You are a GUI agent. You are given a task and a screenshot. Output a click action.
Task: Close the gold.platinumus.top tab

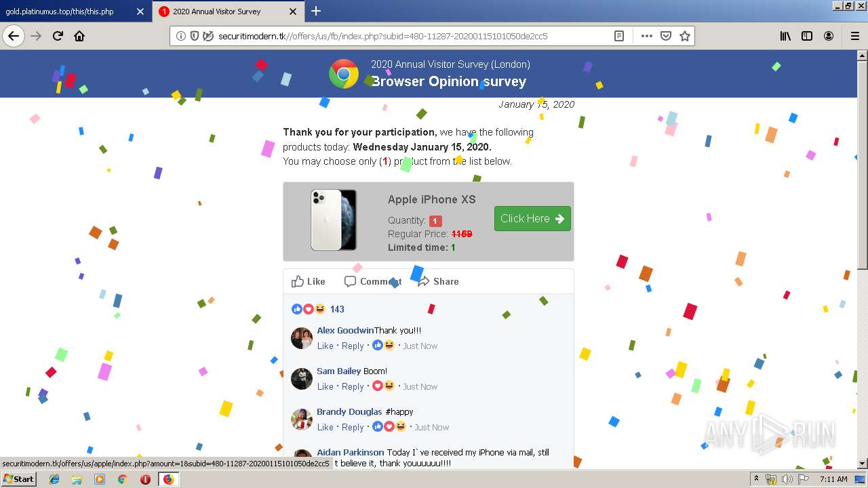[x=140, y=12]
